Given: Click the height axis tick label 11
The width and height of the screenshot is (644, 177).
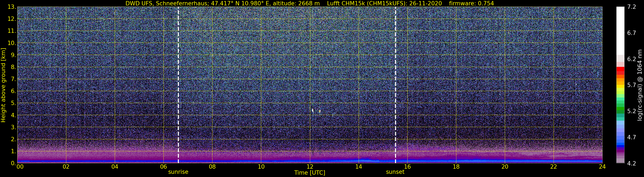Looking at the screenshot, I should click(12, 31).
